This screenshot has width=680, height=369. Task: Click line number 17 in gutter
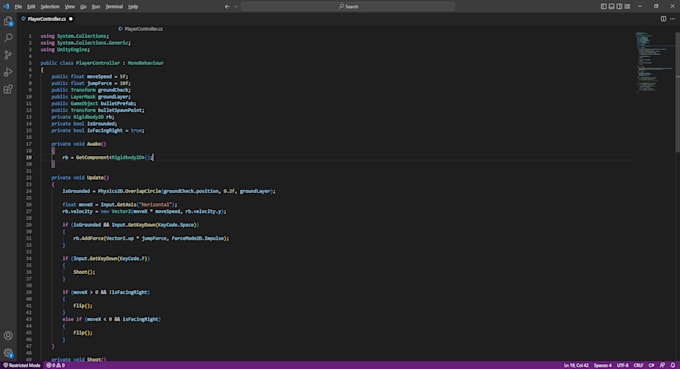(x=29, y=144)
